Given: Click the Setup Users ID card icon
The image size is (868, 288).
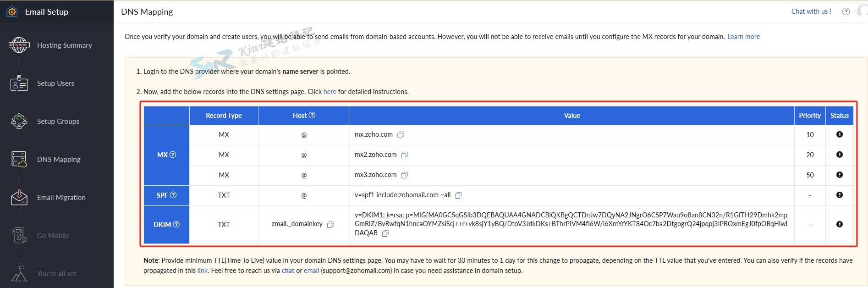Looking at the screenshot, I should pyautogui.click(x=19, y=83).
